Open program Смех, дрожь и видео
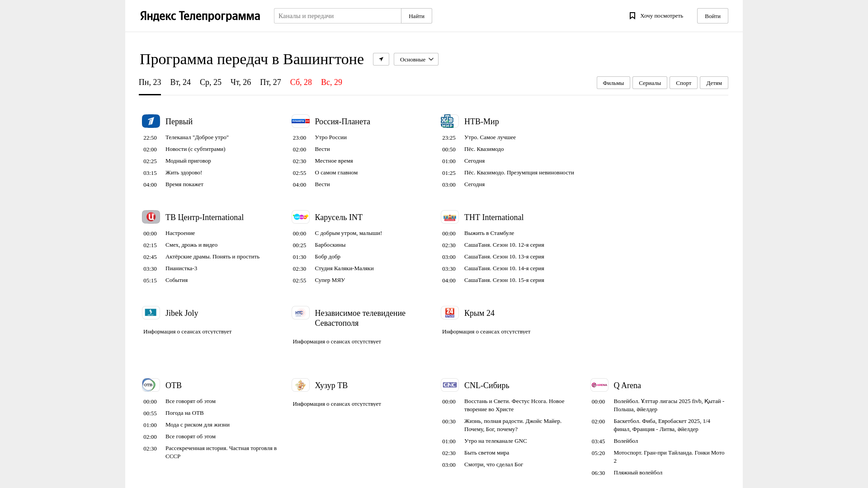Screen dimensions: 868x488 (x=191, y=245)
